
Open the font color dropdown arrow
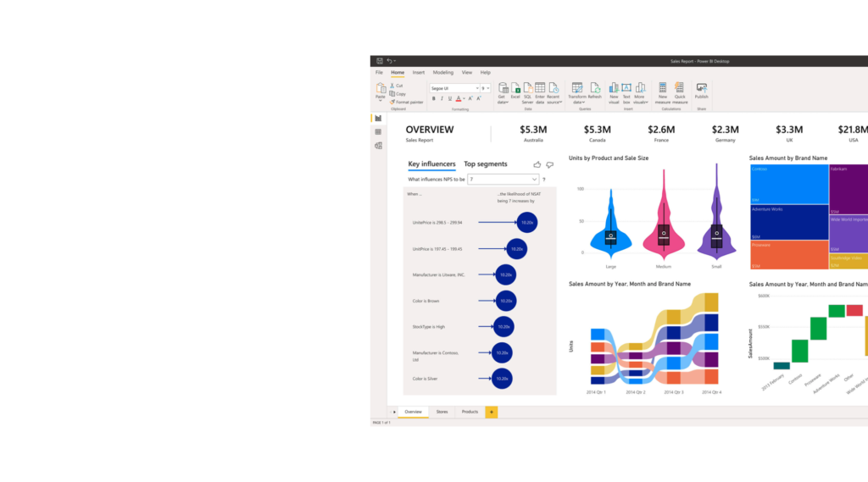[464, 99]
